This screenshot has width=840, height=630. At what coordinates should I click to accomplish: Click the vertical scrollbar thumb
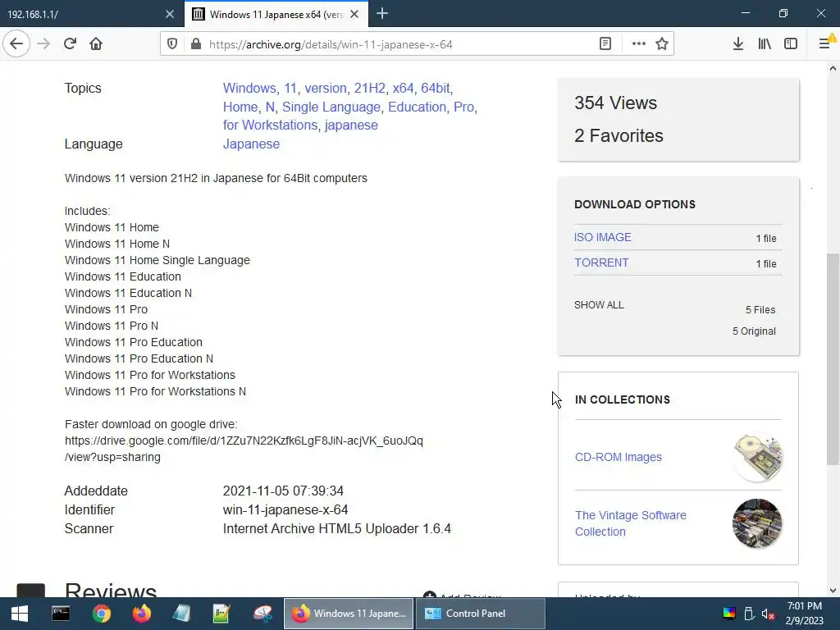pos(833,359)
